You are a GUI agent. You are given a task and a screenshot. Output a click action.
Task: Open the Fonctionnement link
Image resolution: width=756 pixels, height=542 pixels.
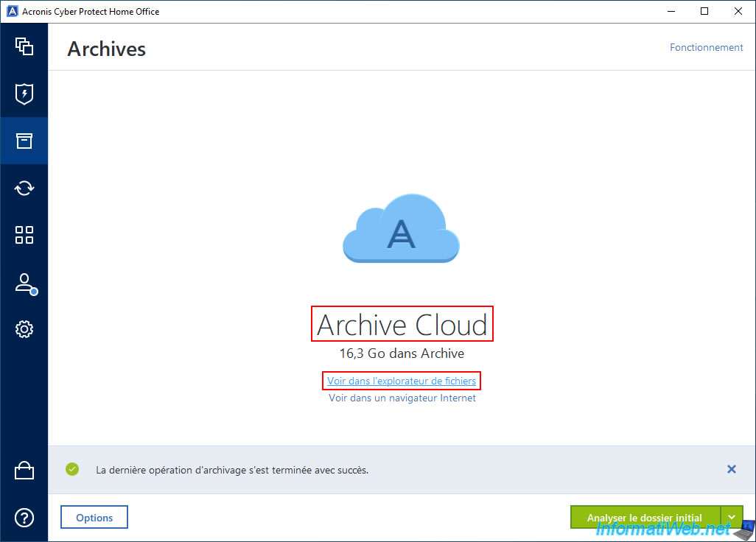click(706, 47)
